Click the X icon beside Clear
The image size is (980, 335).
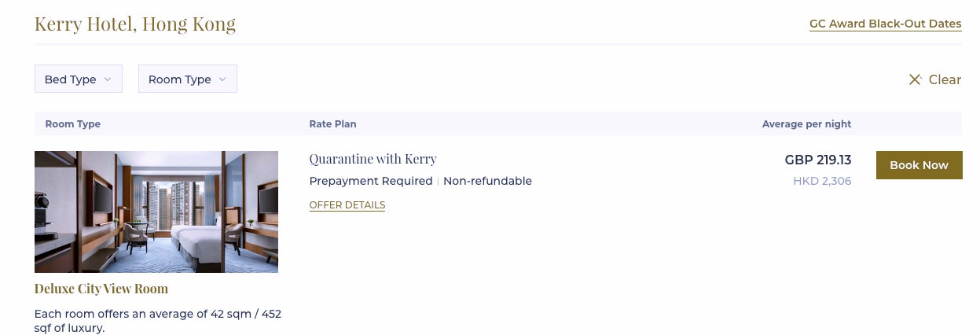point(915,79)
